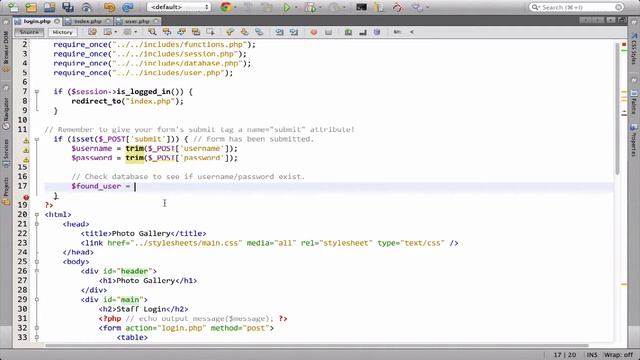This screenshot has height=360, width=640.
Task: Jump to last edit location icon
Action: click(x=93, y=32)
